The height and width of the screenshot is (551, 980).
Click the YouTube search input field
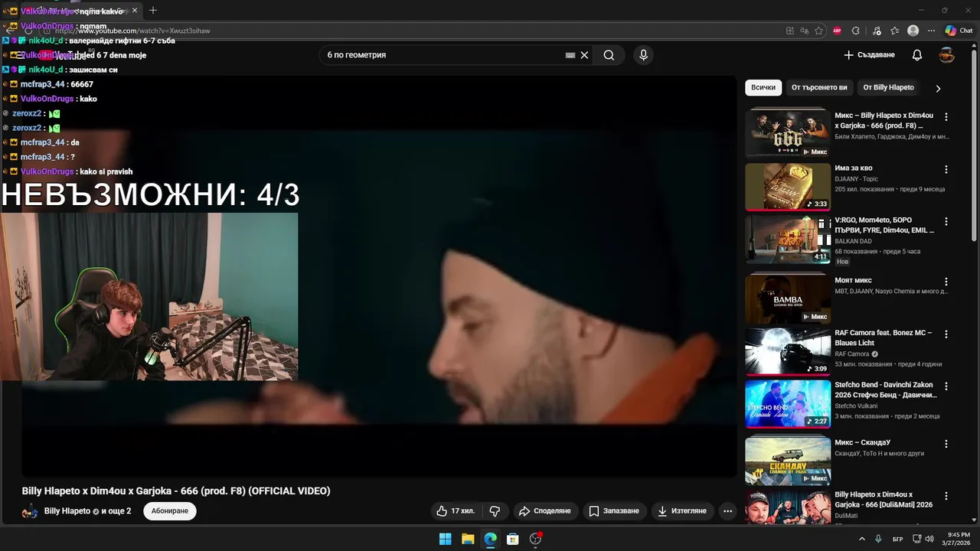[x=444, y=55]
